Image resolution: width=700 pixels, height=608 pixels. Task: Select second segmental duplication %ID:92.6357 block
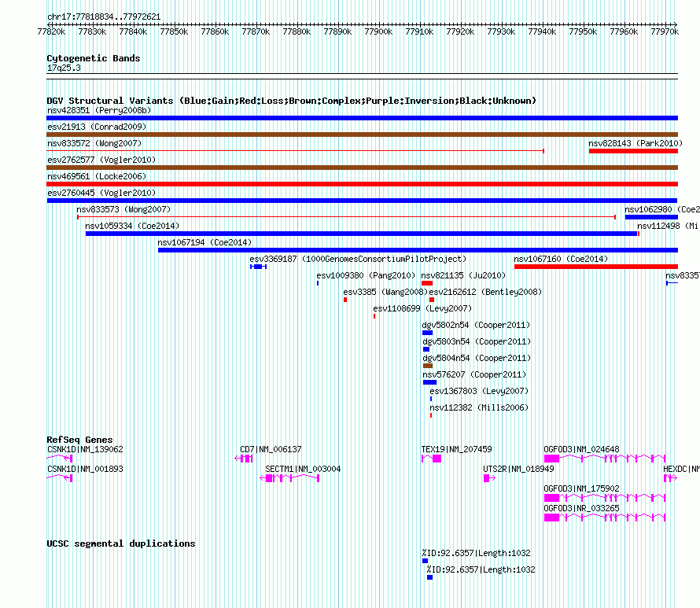[430, 577]
